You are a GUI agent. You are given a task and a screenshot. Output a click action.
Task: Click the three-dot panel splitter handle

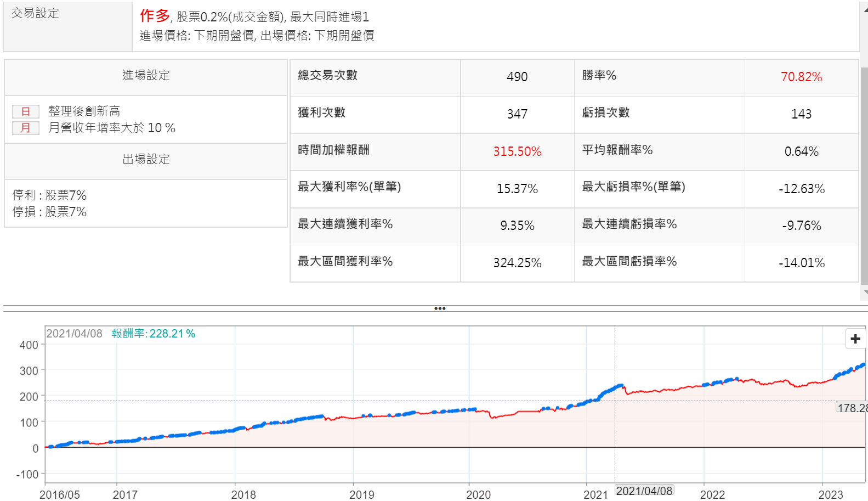pos(439,308)
